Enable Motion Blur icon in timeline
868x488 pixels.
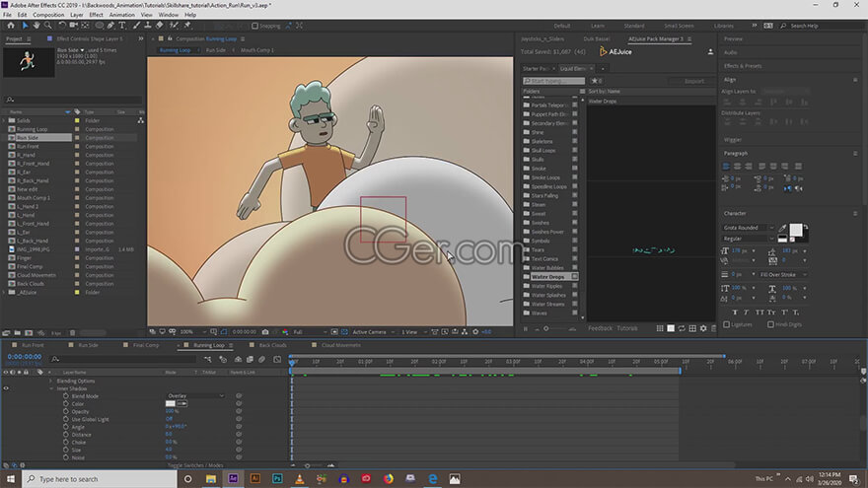[261, 360]
